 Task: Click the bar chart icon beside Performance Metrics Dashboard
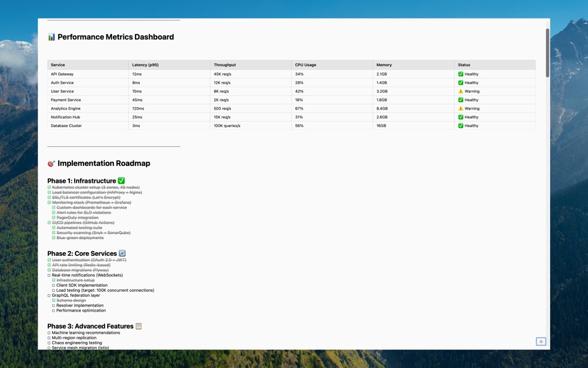coord(50,37)
